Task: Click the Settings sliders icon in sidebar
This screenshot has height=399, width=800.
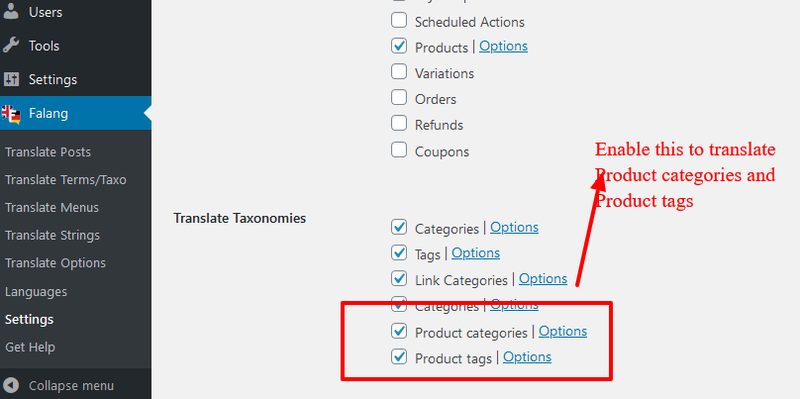Action: (11, 79)
